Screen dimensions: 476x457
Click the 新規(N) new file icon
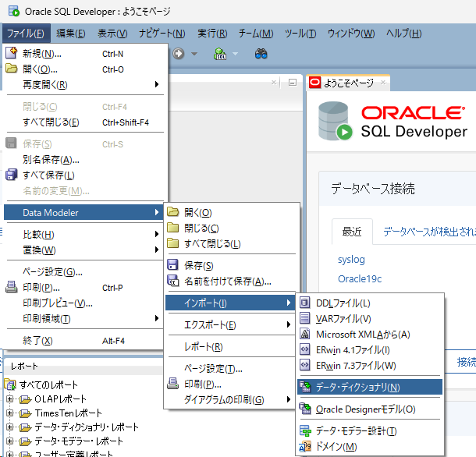(12, 53)
